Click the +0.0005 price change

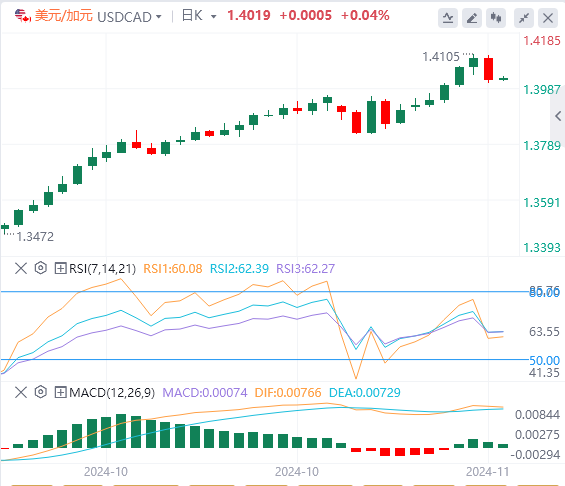coord(305,15)
